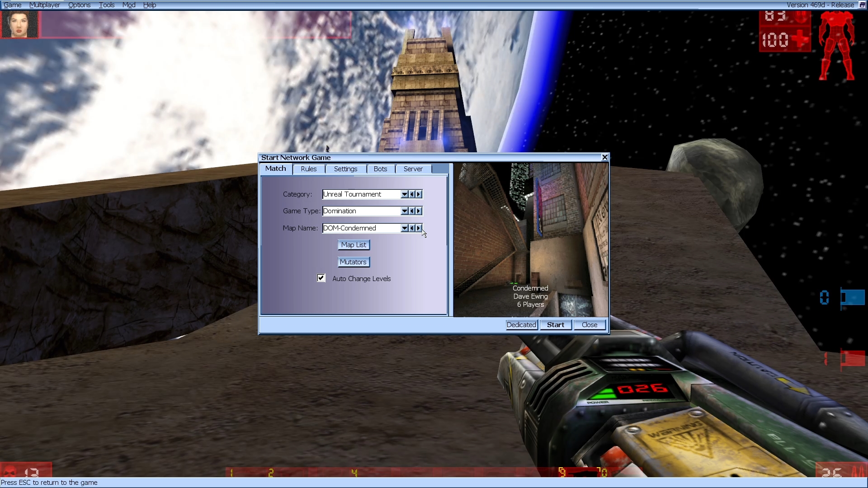Switch to the Rules tab

point(309,169)
